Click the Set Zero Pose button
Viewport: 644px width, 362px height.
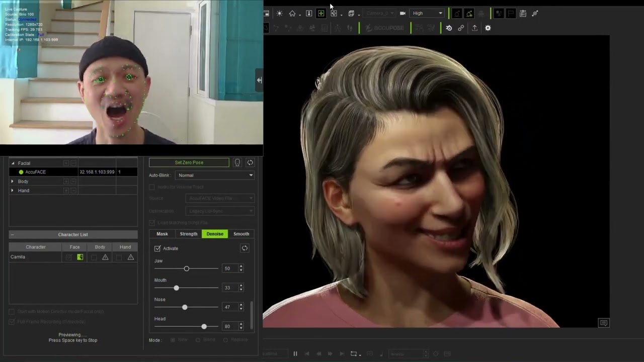point(189,162)
